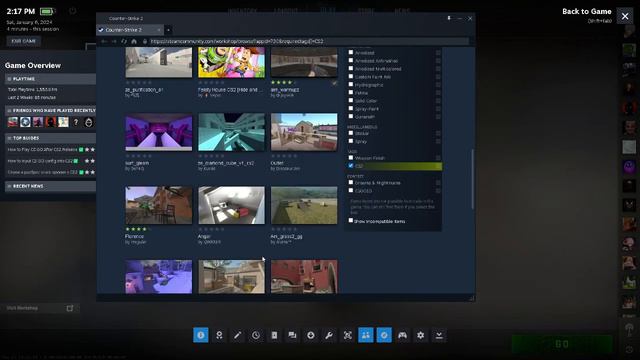This screenshot has width=640, height=360.
Task: Open the Florence map thumbnail
Action: 159,205
